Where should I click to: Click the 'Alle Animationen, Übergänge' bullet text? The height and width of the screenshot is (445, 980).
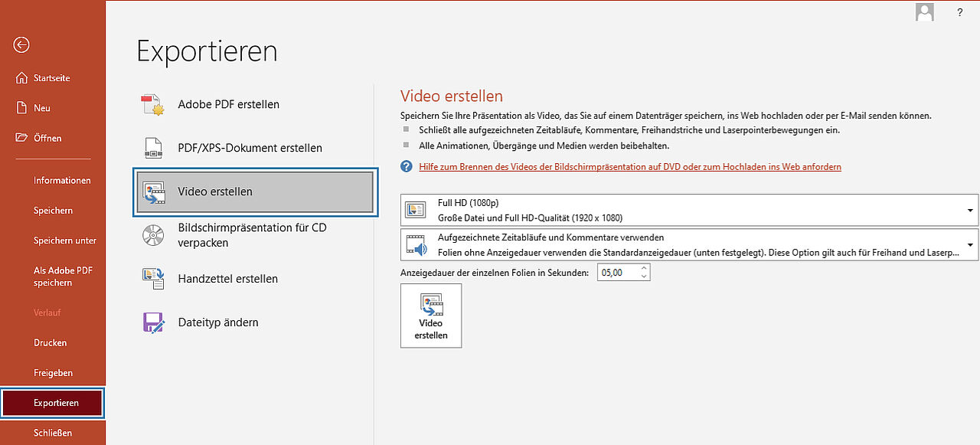[544, 145]
